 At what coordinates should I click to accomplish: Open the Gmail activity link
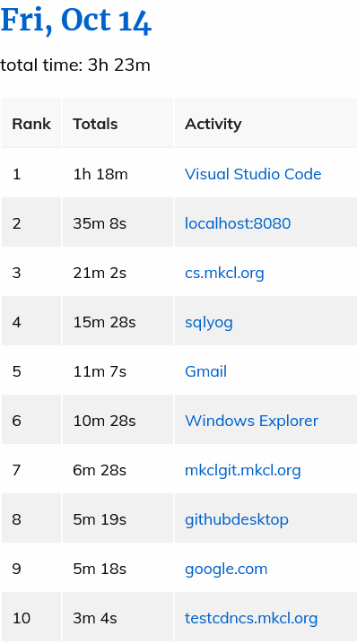(x=205, y=371)
